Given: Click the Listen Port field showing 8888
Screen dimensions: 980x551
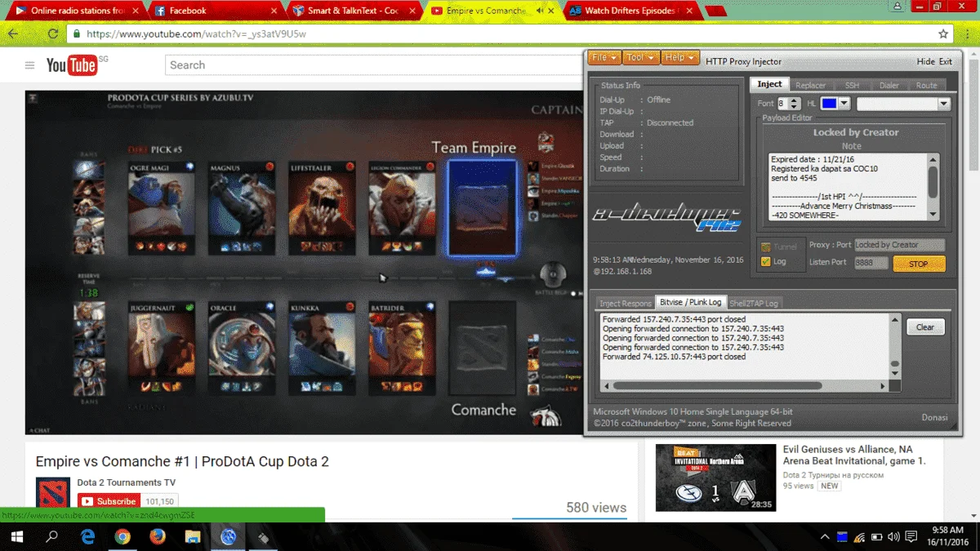Looking at the screenshot, I should pyautogui.click(x=871, y=263).
